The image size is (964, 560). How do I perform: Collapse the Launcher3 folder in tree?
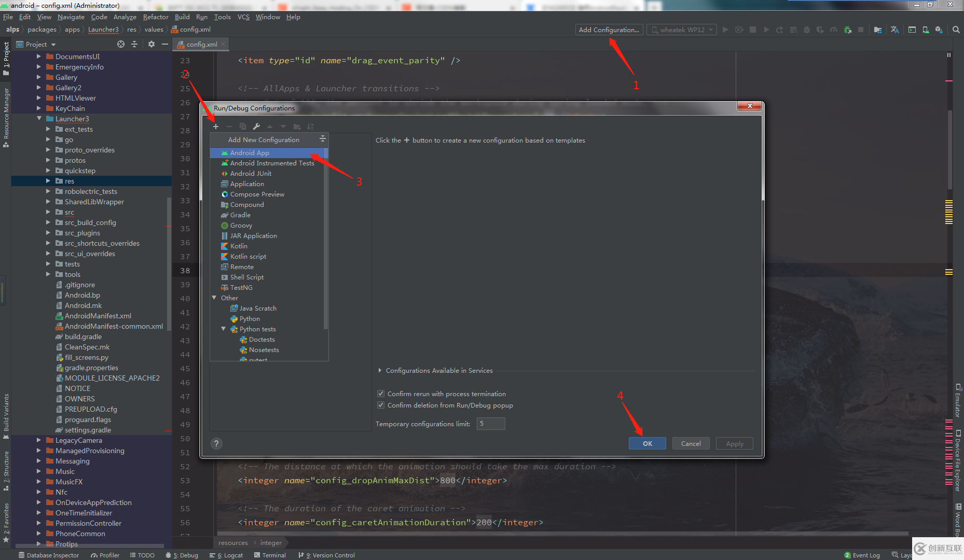click(39, 119)
